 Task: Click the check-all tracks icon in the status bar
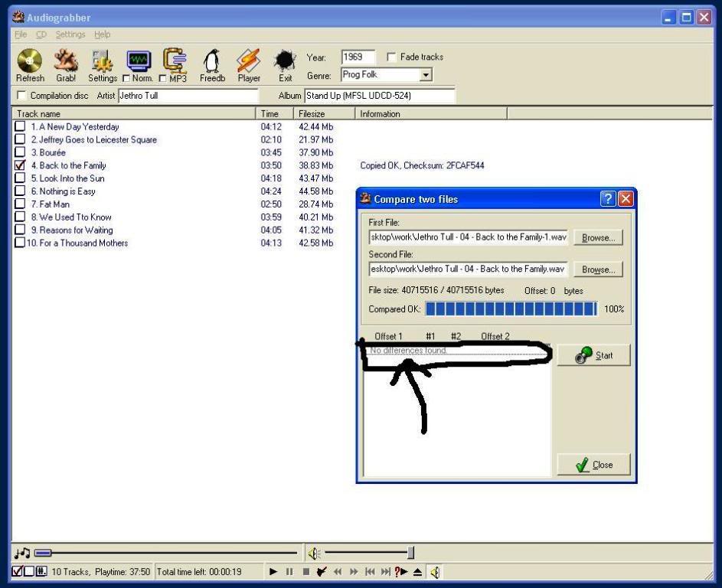click(x=17, y=571)
